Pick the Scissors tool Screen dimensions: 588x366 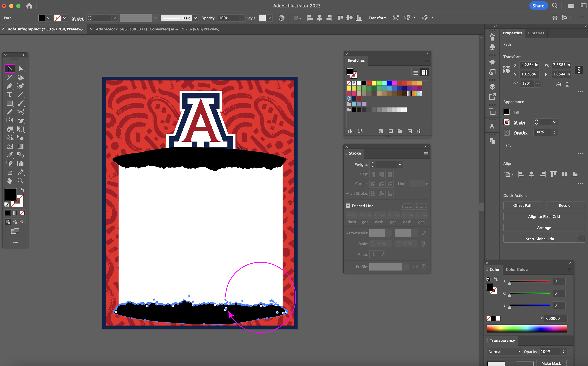(x=21, y=112)
